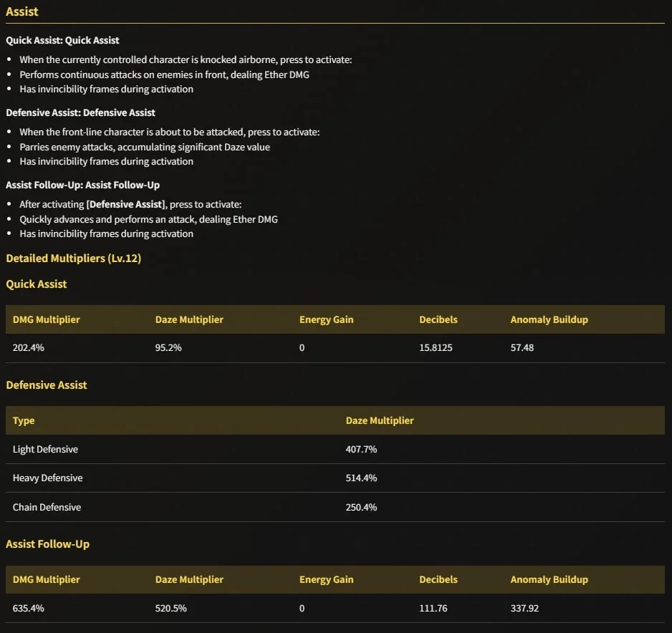Screen dimensions: 672x633
Task: Click the Assist Follow-Up description title
Action: (82, 185)
